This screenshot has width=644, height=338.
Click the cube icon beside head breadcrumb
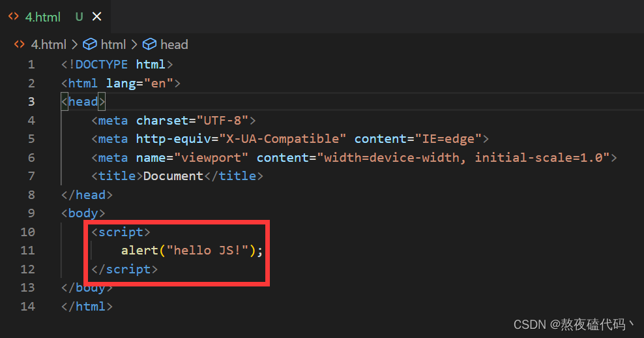[150, 44]
